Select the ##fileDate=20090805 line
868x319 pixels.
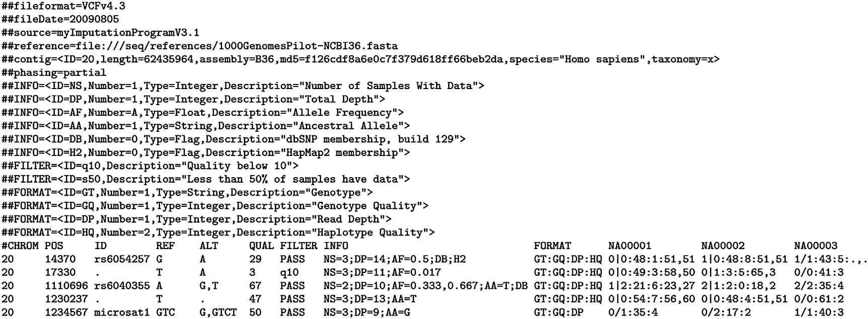tap(60, 20)
